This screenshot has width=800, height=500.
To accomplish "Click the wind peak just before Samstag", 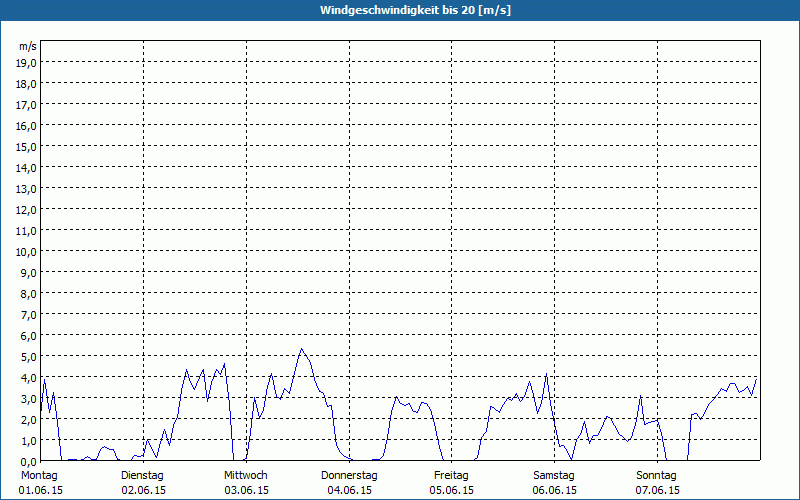I will [546, 374].
